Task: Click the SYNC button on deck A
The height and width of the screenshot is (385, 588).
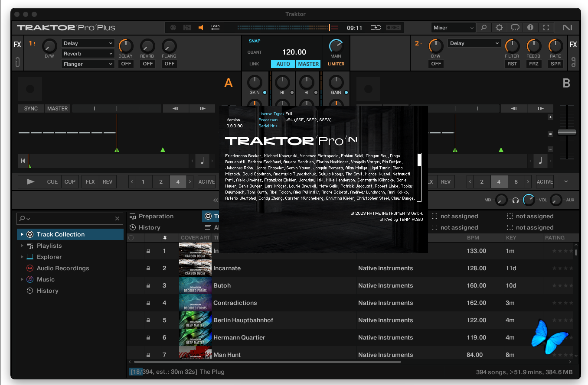Action: (31, 109)
